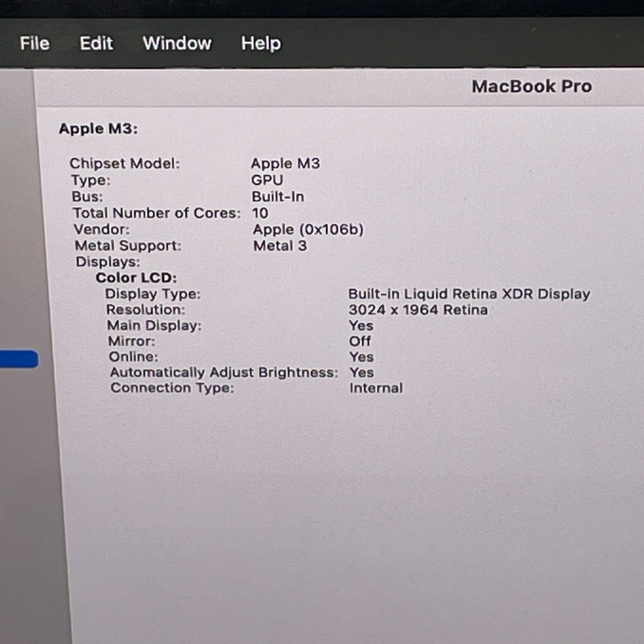Select the GPU type value

click(267, 180)
